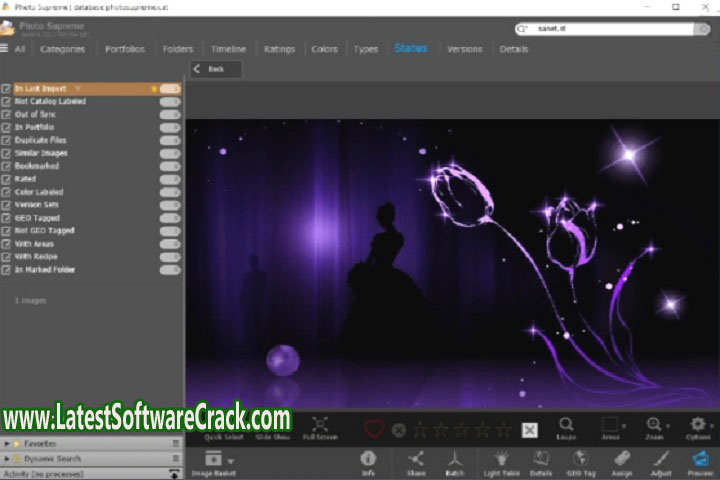Show the Info panel

point(368,458)
